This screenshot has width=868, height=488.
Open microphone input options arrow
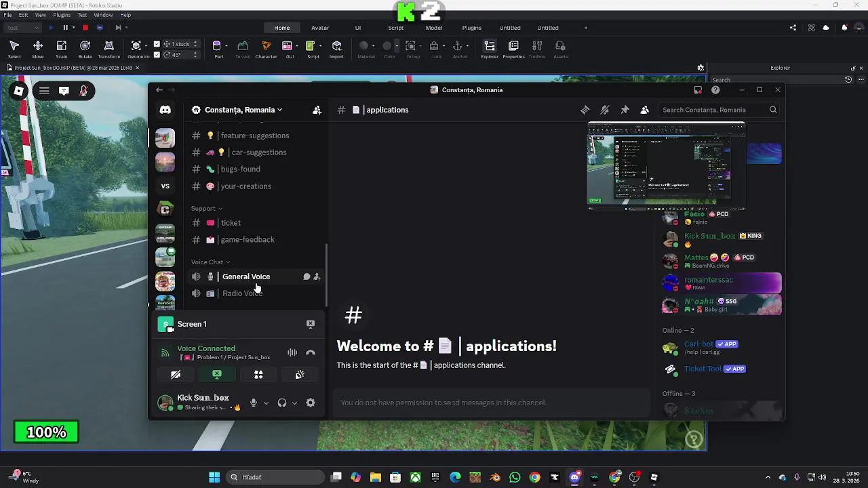coord(266,403)
